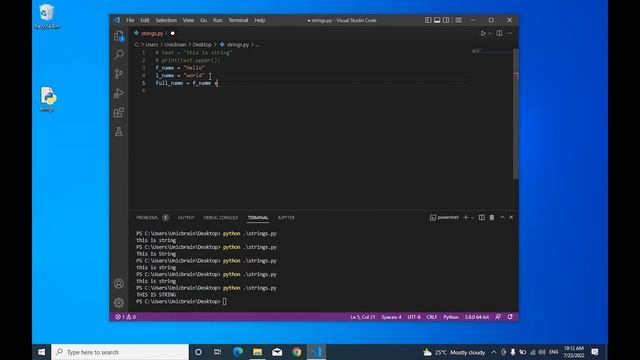Open the Go menu
Image resolution: width=640 pixels, height=360 pixels.
(203, 20)
